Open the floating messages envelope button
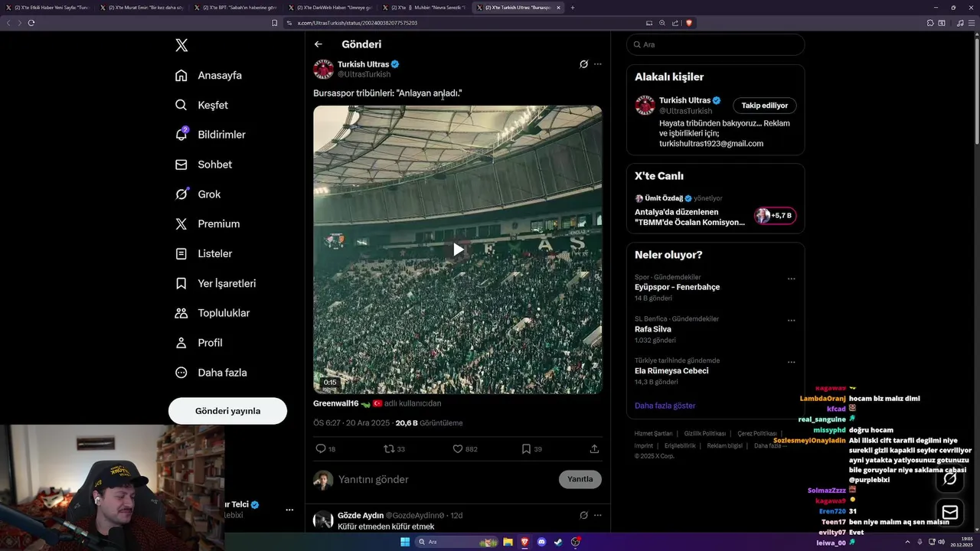Viewport: 980px width, 551px height. 950,512
